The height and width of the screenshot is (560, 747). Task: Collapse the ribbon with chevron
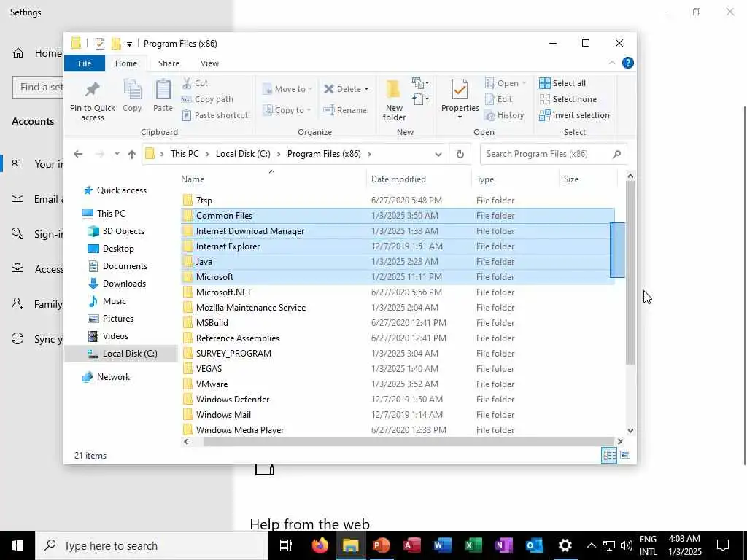(x=612, y=63)
